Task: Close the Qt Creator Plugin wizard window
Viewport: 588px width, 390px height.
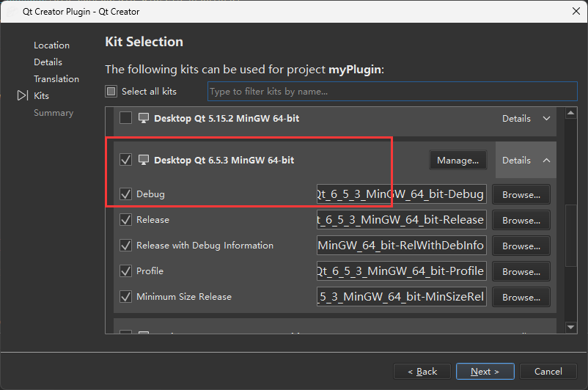Action: (576, 11)
